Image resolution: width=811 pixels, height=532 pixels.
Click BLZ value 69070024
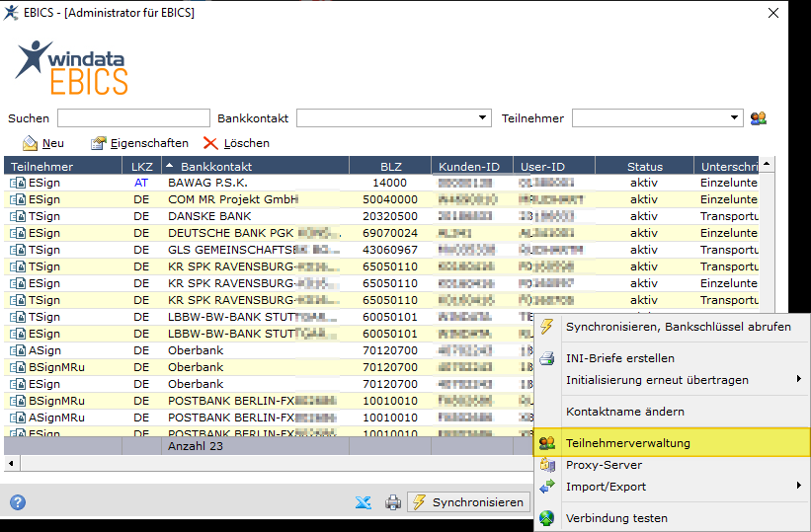pos(390,233)
